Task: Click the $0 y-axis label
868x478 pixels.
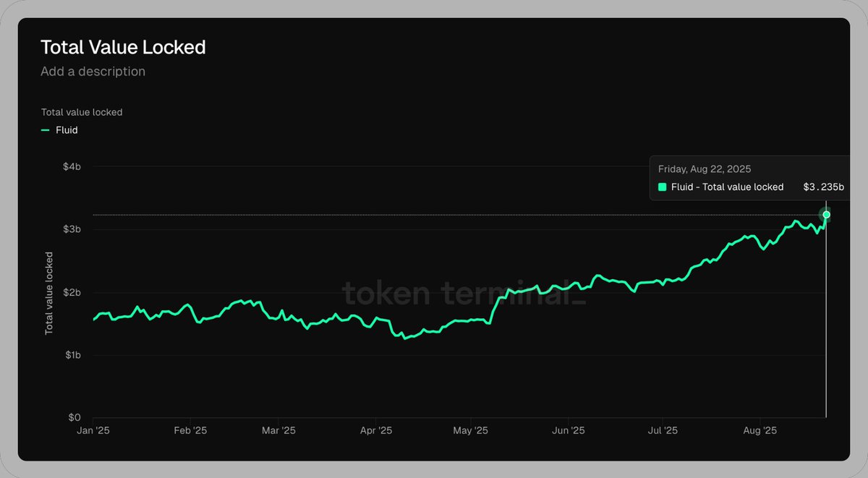Action: click(75, 417)
